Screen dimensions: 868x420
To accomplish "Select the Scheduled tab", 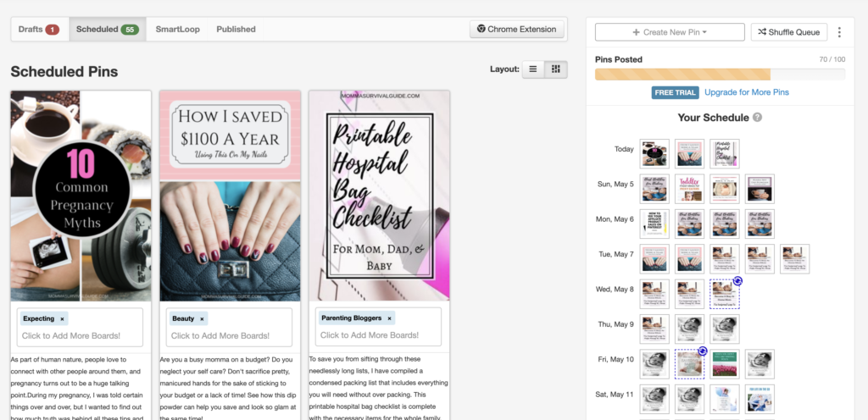I will (x=108, y=30).
